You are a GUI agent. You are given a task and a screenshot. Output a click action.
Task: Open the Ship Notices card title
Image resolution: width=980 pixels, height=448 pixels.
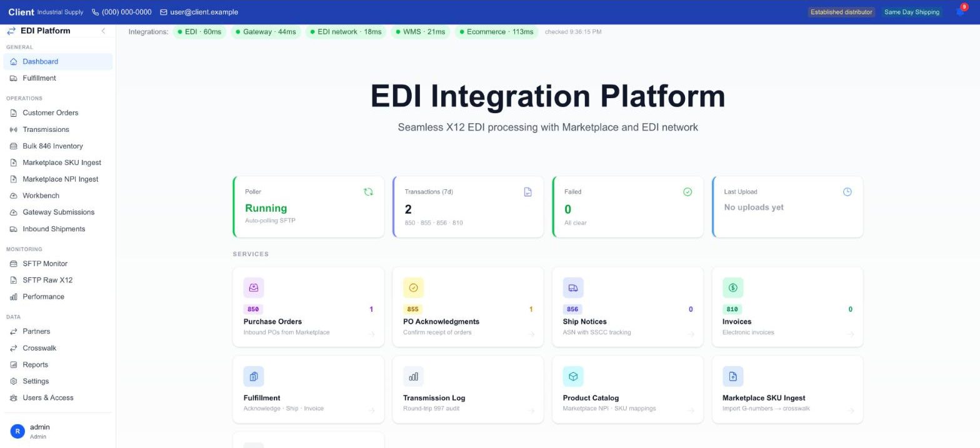click(x=585, y=322)
